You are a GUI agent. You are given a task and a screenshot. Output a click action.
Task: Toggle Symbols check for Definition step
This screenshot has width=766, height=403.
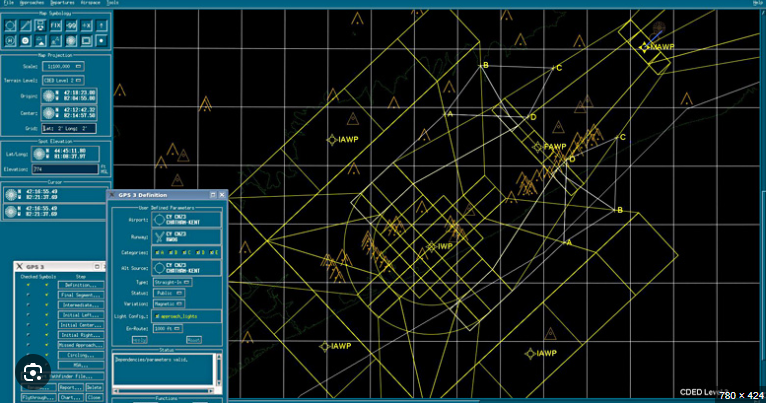click(x=47, y=285)
